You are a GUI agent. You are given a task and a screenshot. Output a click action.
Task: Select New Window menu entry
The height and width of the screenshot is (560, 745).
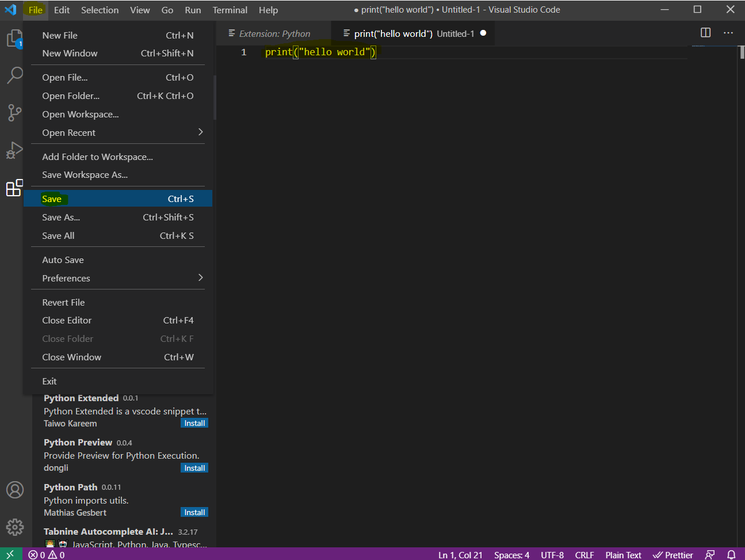pyautogui.click(x=118, y=53)
